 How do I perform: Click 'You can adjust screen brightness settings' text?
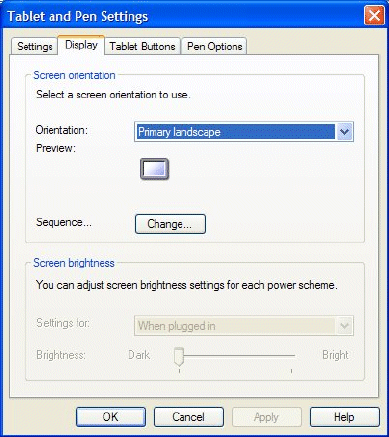[187, 285]
